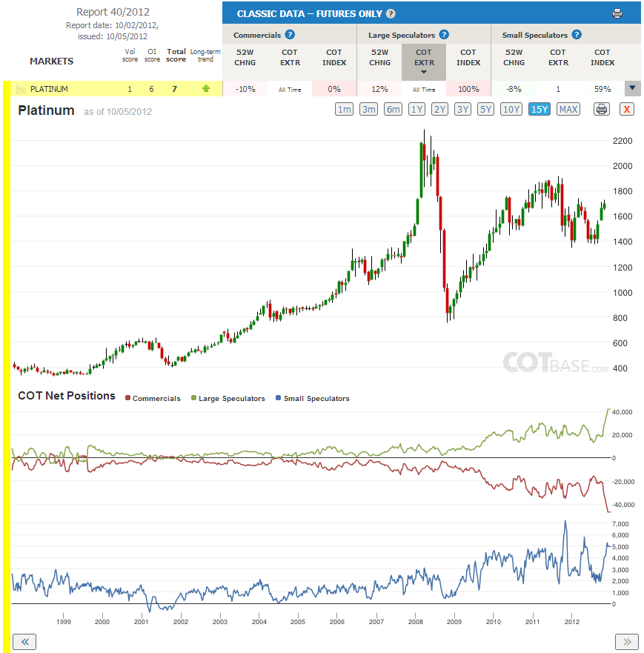644x653 pixels.
Task: Open help icon next to Small Speculators
Action: [x=577, y=35]
